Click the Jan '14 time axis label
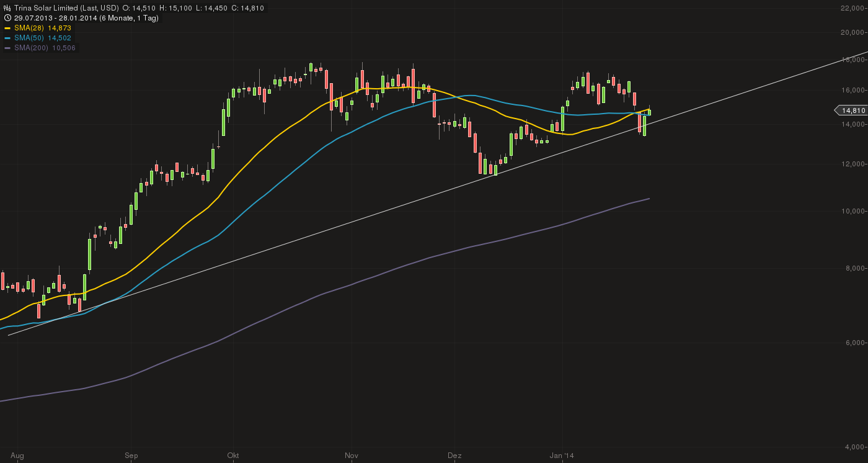 coord(562,456)
